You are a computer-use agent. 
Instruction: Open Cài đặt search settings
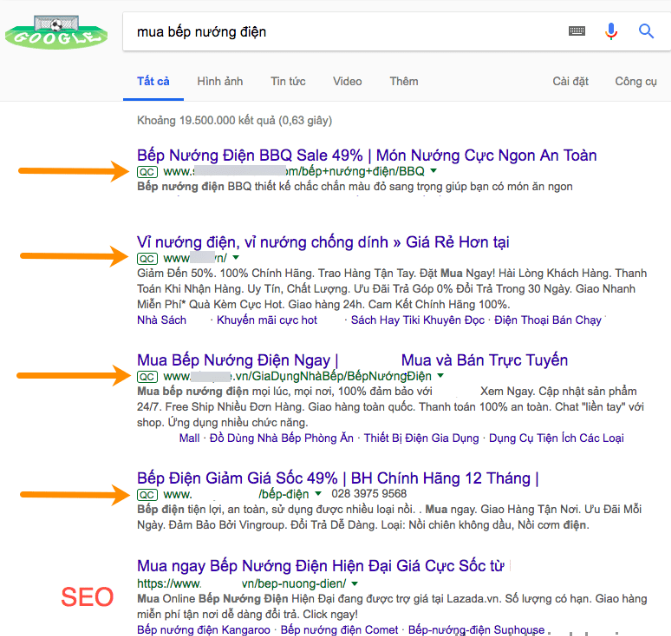pyautogui.click(x=571, y=81)
